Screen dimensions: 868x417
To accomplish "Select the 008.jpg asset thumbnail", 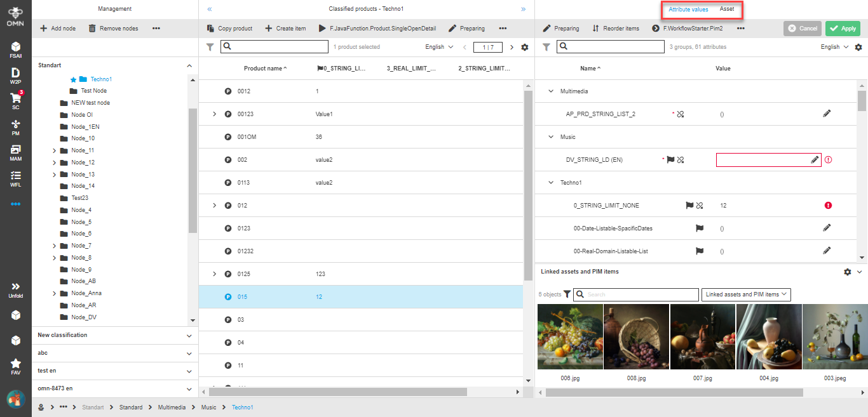I will click(x=637, y=336).
